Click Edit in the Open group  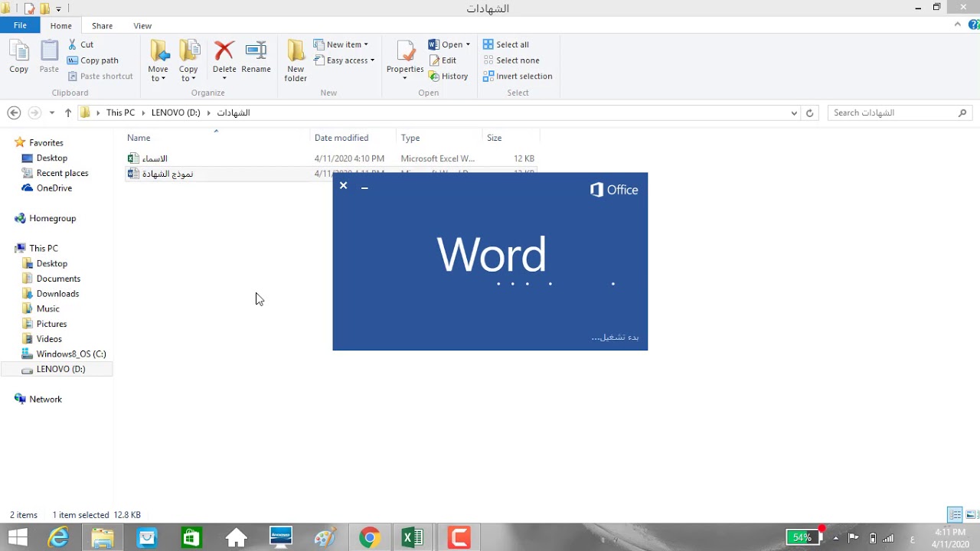coord(443,60)
